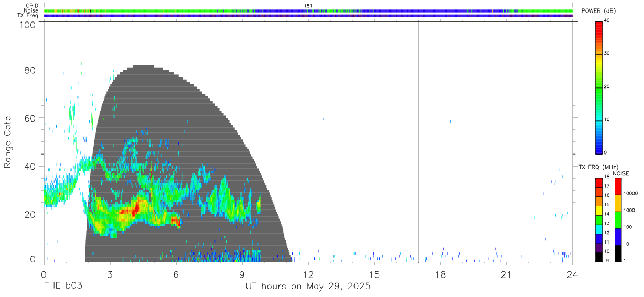Screen dimensions: 644x297
Task: Click the x-axis tick label 24
Action: [572, 274]
